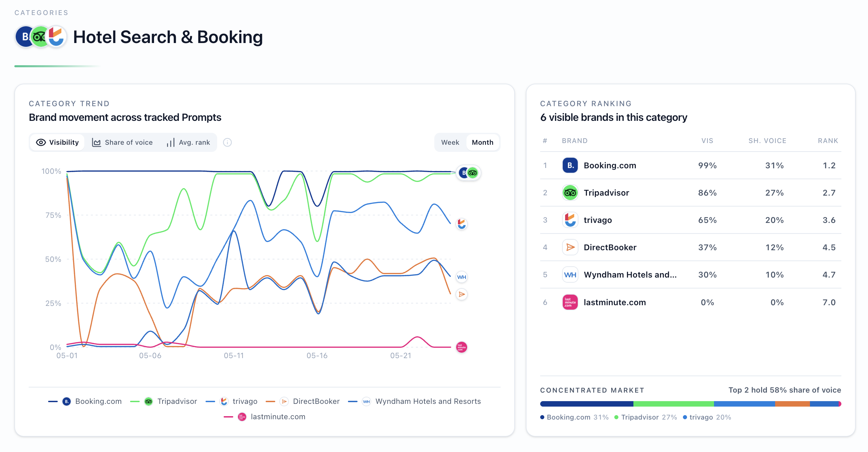Click DirectBooker marker at chart line end
Image resolution: width=868 pixels, height=452 pixels.
tap(462, 294)
